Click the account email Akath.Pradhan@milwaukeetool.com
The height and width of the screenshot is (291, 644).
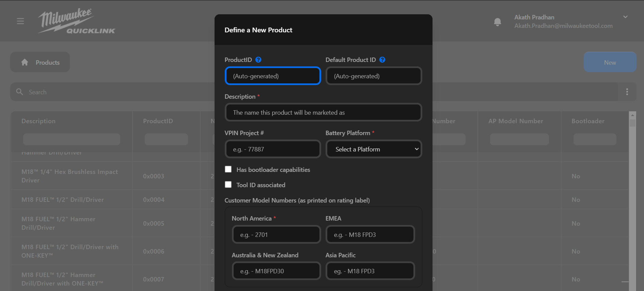[563, 26]
